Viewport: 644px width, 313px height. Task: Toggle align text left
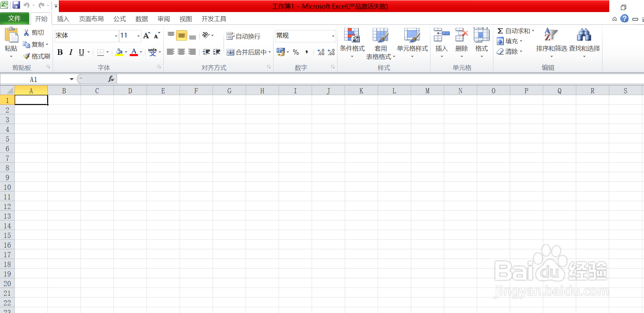pyautogui.click(x=171, y=52)
